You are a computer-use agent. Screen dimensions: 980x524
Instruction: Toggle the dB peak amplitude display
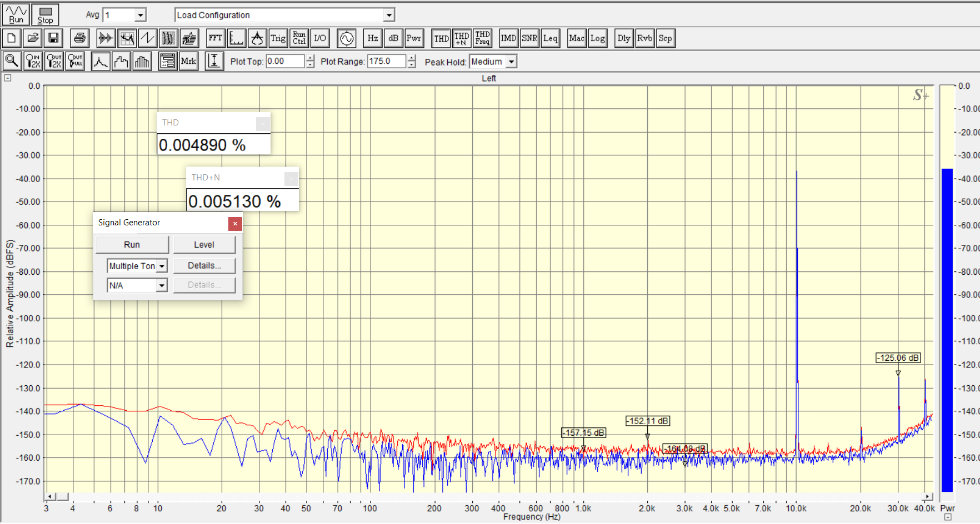[393, 38]
